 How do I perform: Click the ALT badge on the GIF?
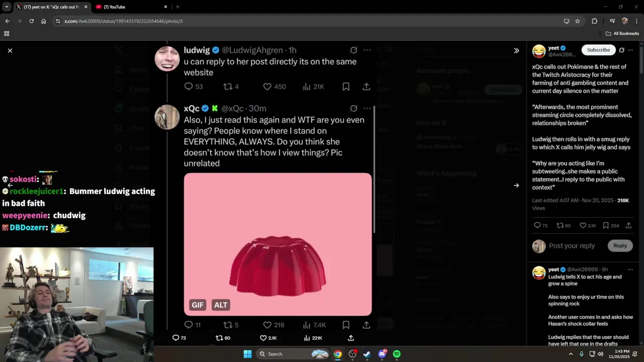click(x=221, y=305)
